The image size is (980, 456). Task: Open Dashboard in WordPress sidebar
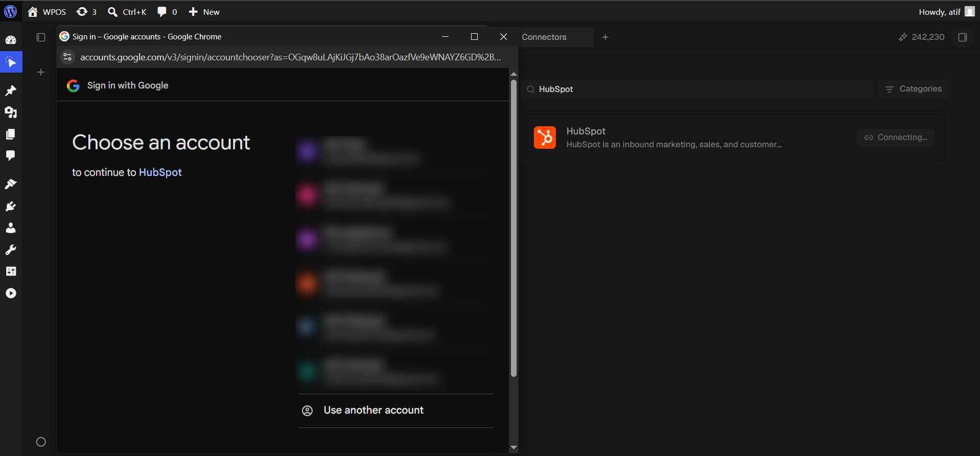click(11, 40)
